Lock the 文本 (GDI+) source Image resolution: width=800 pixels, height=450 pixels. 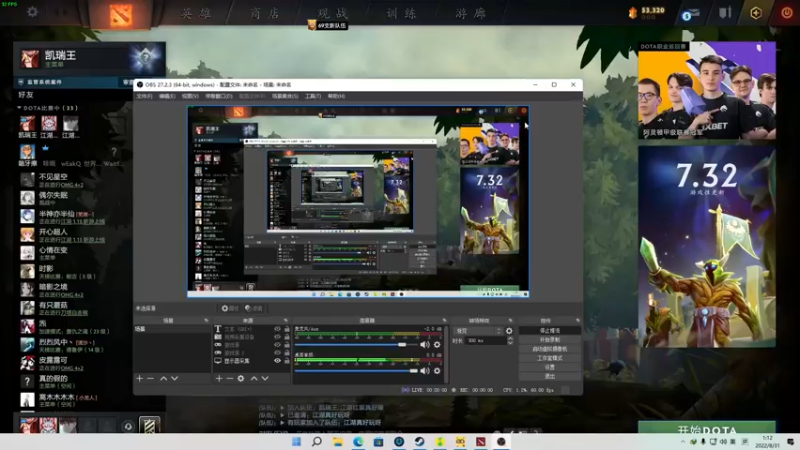287,329
